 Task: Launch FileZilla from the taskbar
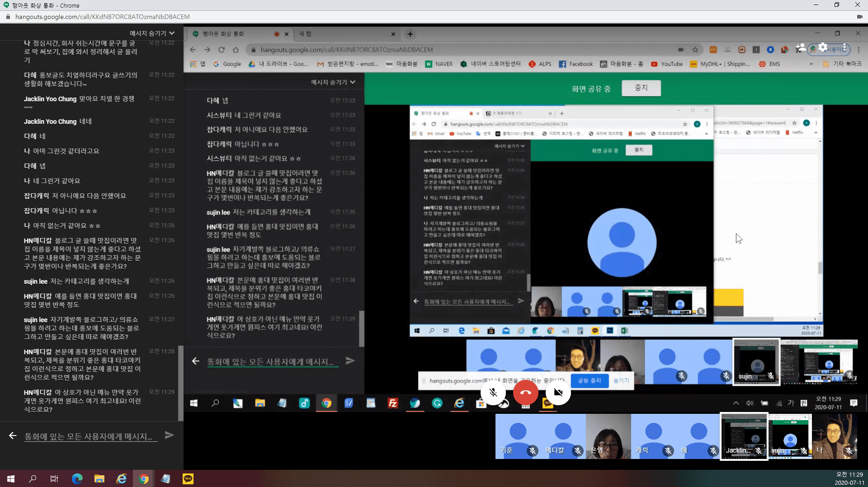392,403
